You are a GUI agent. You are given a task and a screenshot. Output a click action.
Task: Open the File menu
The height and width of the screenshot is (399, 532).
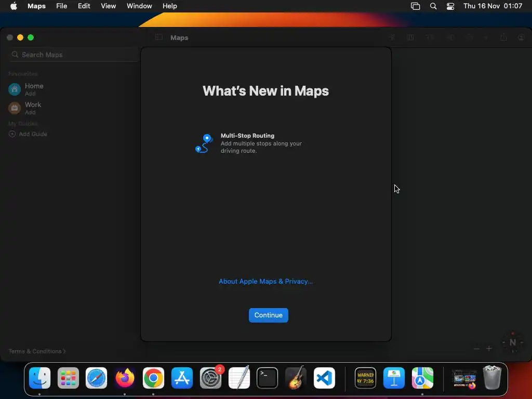coord(61,6)
